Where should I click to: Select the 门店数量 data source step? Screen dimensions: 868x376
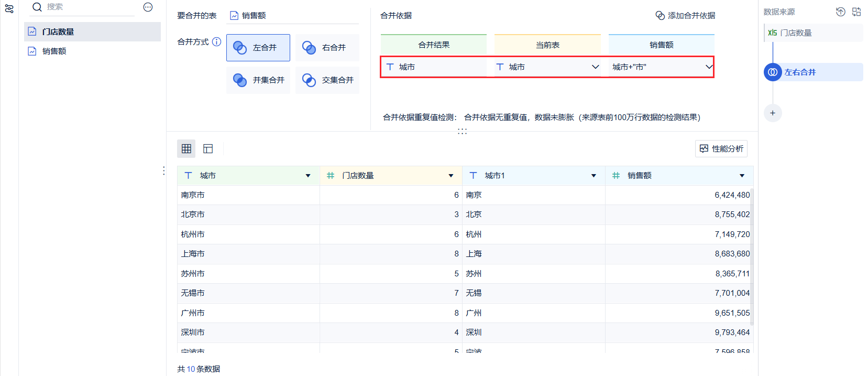tap(813, 33)
